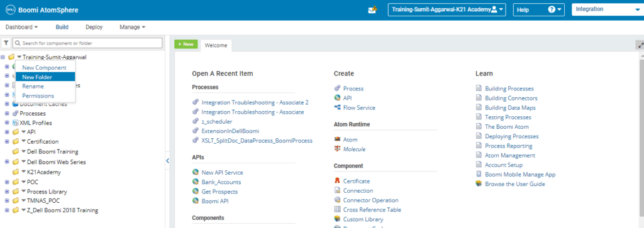Click the Bank_Accounts API globe icon
The width and height of the screenshot is (644, 228).
196,182
